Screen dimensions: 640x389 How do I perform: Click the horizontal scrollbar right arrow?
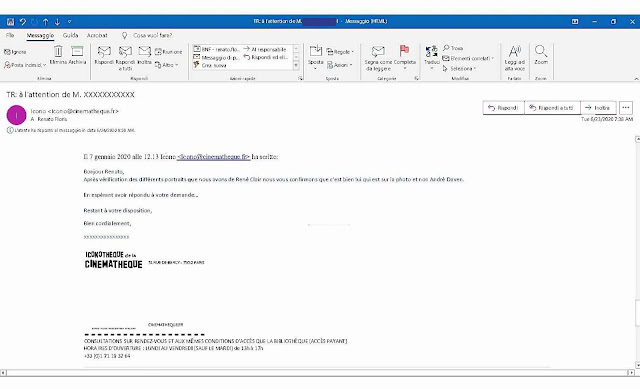click(x=631, y=373)
